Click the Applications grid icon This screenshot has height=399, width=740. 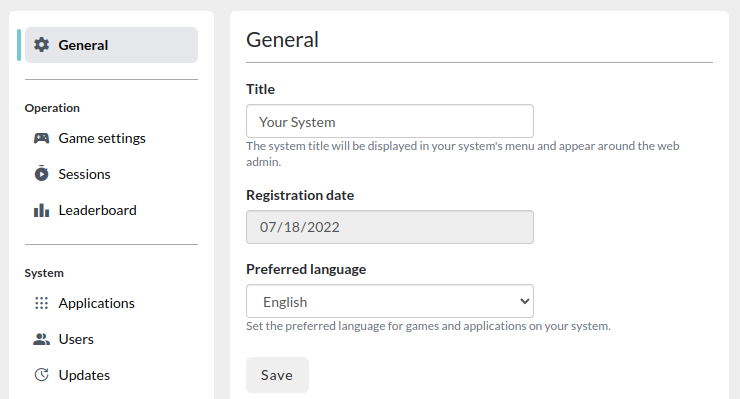pos(42,303)
